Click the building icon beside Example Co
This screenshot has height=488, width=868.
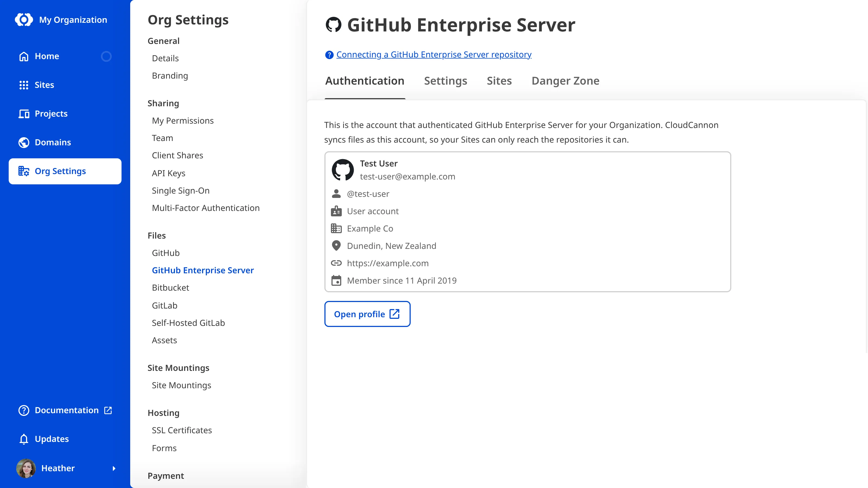336,228
